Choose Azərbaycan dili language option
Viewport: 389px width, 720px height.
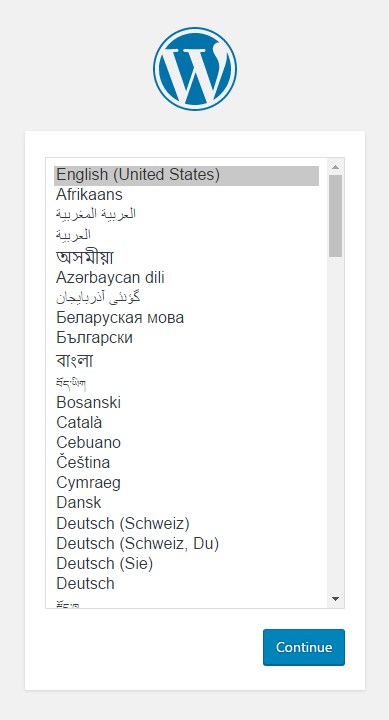click(186, 278)
